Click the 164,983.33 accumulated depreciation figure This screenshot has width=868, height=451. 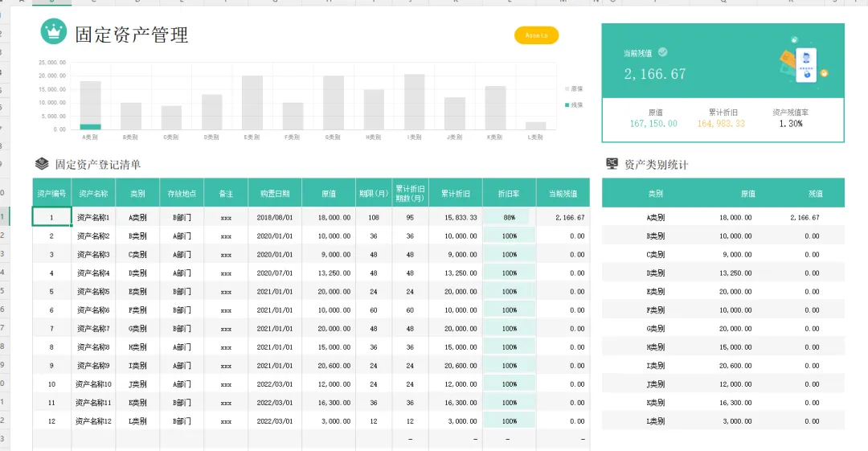pos(721,124)
